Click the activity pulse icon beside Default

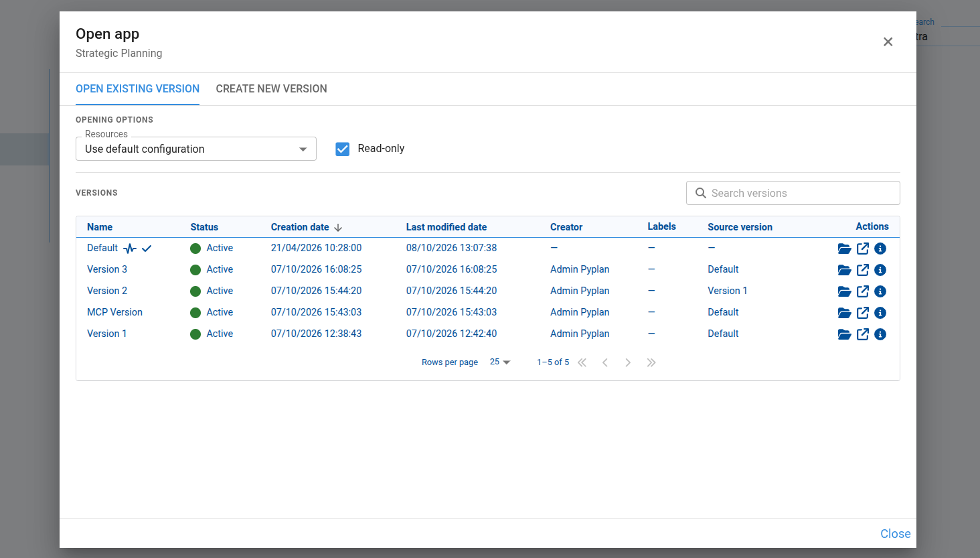tap(130, 249)
